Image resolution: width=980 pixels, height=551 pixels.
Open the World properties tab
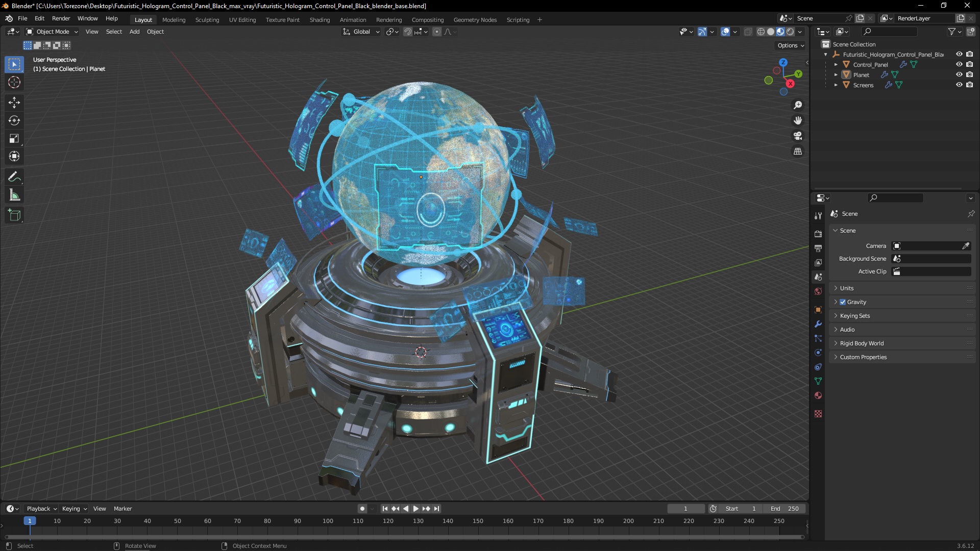coord(818,291)
